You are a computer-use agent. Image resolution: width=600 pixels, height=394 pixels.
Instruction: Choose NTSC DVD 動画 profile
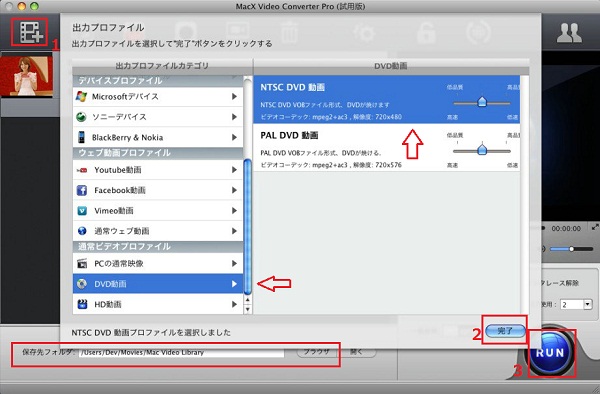click(x=386, y=99)
